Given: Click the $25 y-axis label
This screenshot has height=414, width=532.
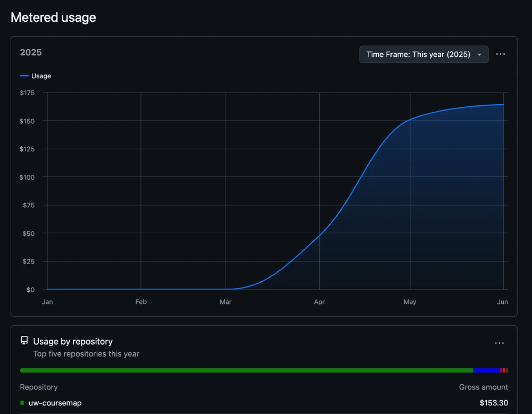Looking at the screenshot, I should [x=29, y=261].
